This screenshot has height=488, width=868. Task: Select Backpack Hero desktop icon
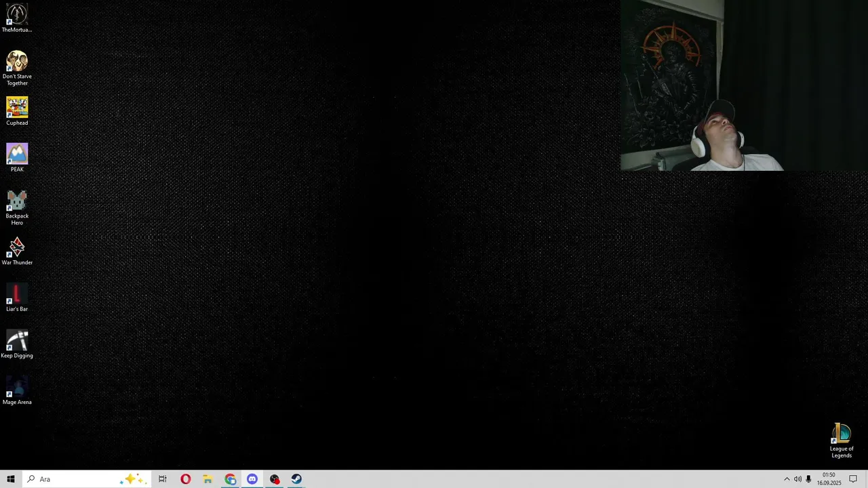pos(17,208)
